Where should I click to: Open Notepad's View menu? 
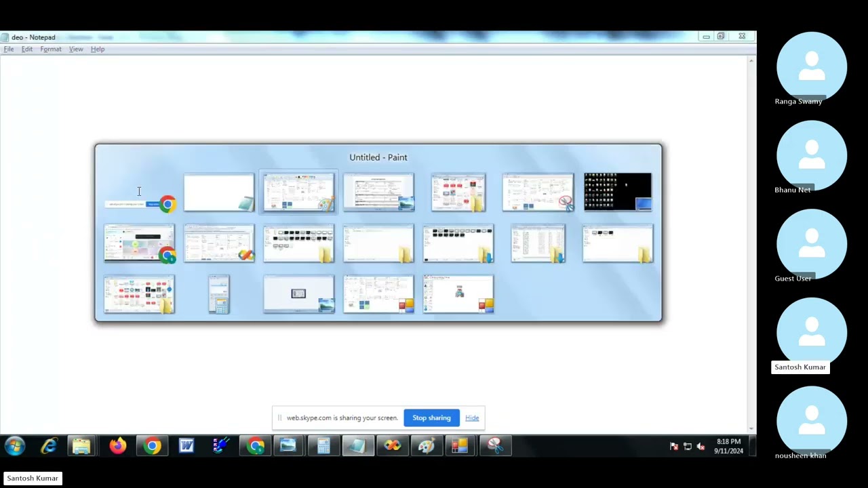(x=76, y=49)
